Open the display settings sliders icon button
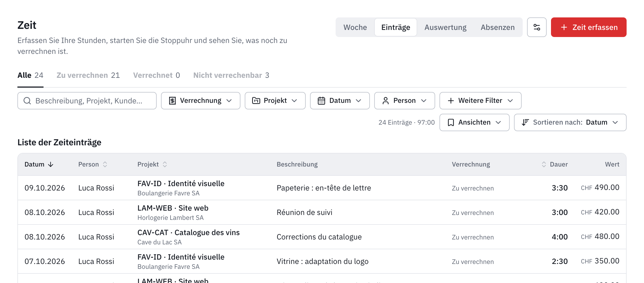 (537, 27)
